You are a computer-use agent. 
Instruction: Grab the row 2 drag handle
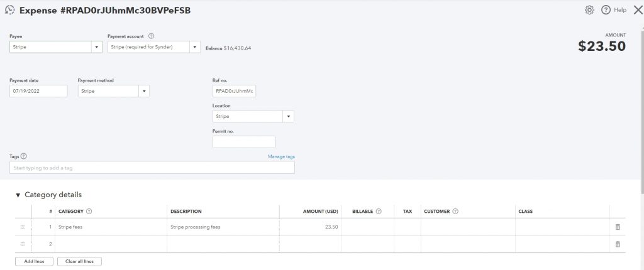[23, 244]
